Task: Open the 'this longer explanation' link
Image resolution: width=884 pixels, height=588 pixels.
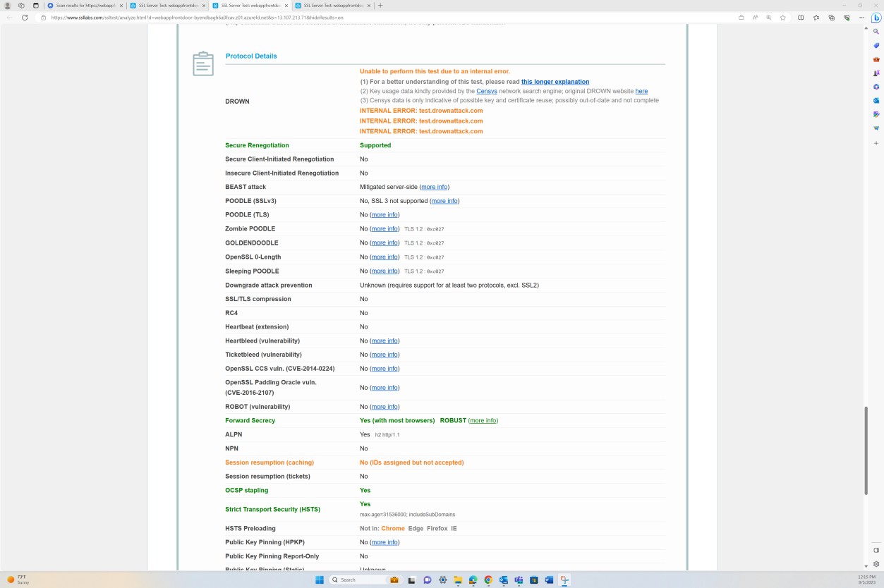Action: (555, 82)
